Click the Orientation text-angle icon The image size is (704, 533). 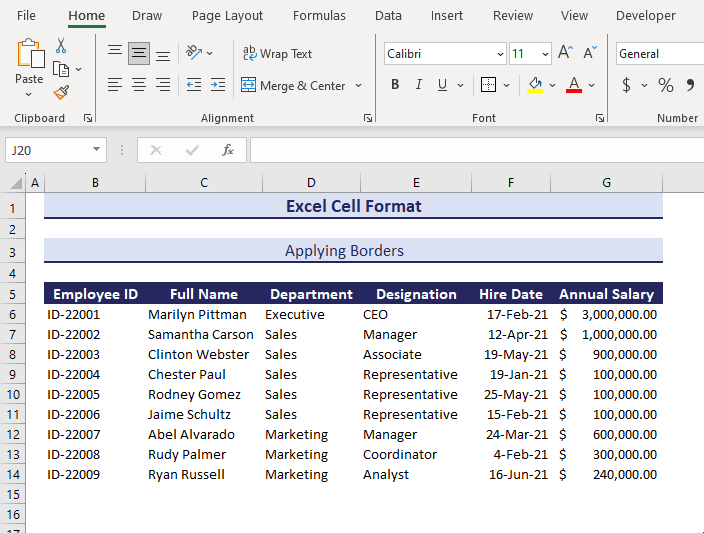point(194,53)
